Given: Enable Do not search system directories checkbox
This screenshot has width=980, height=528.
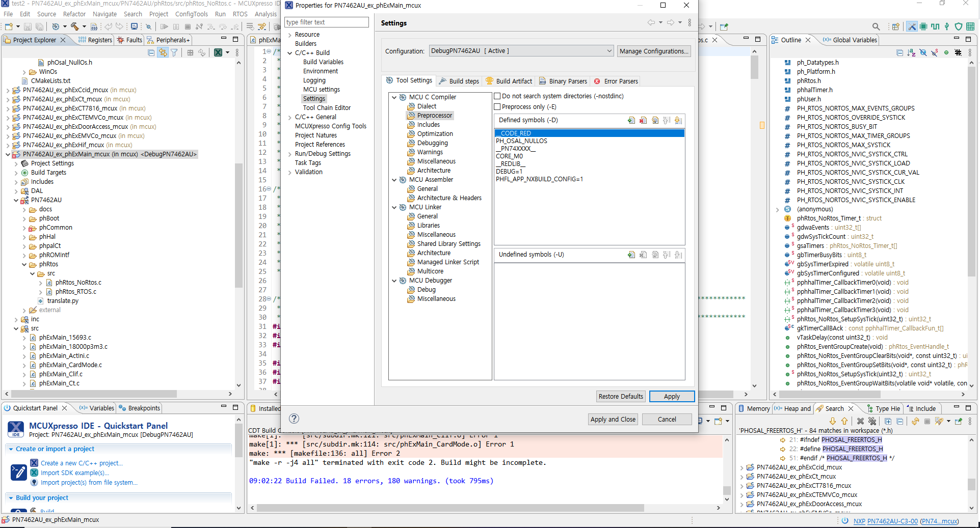Looking at the screenshot, I should click(x=497, y=96).
